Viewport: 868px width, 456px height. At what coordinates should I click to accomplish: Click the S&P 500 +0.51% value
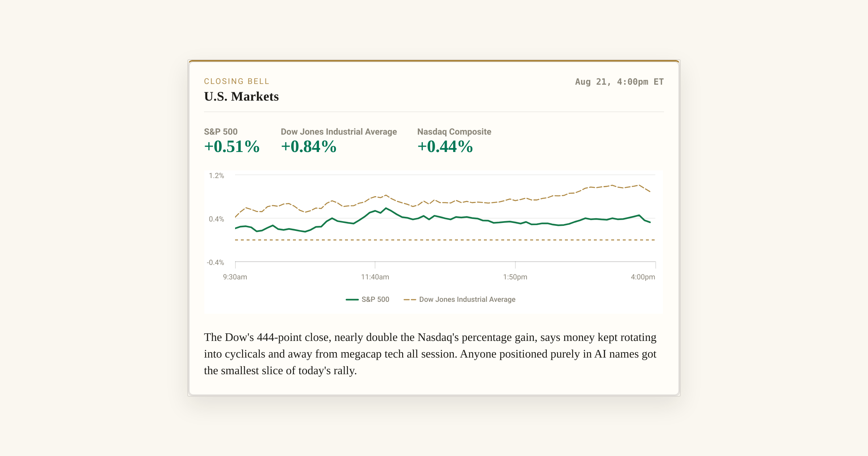coord(232,147)
